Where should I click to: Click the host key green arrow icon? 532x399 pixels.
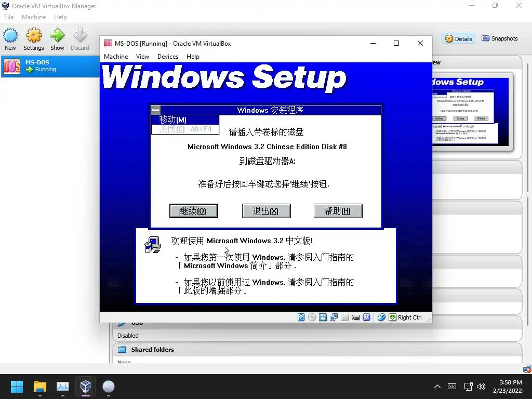(x=392, y=317)
